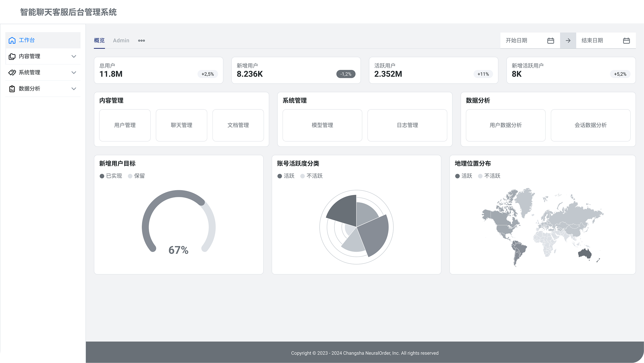This screenshot has height=363, width=644.
Task: Click the polar pie chart in 账号活跃度分类
Action: 357,227
